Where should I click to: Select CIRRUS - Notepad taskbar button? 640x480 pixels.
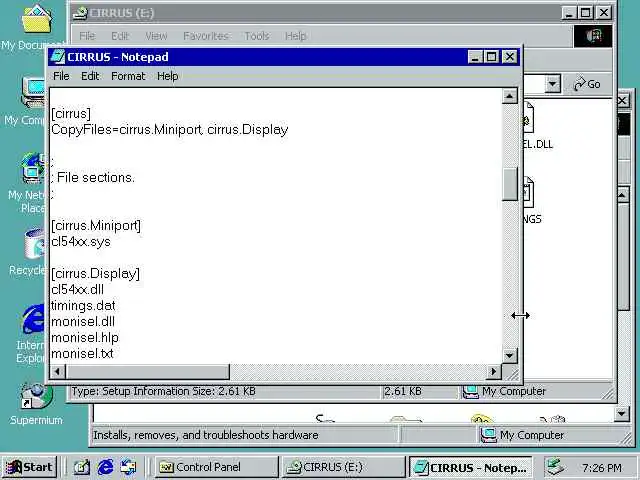pyautogui.click(x=471, y=467)
